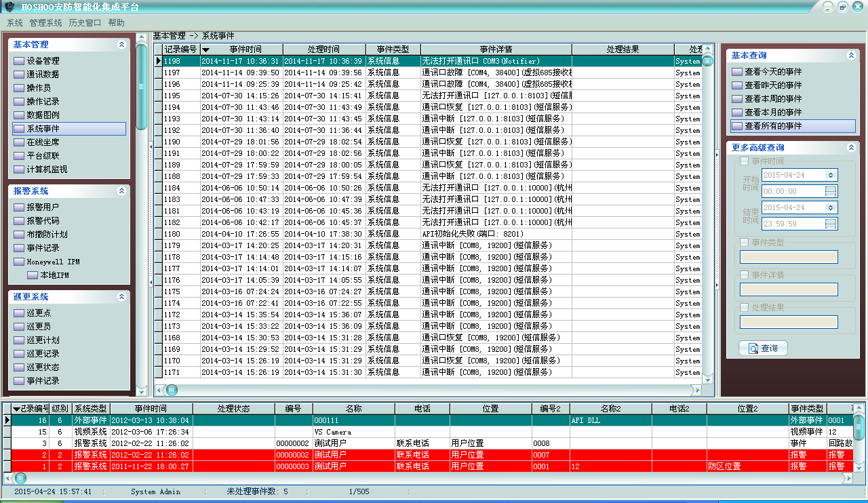Click the 报警用户 item icon
The height and width of the screenshot is (503, 868).
(18, 207)
